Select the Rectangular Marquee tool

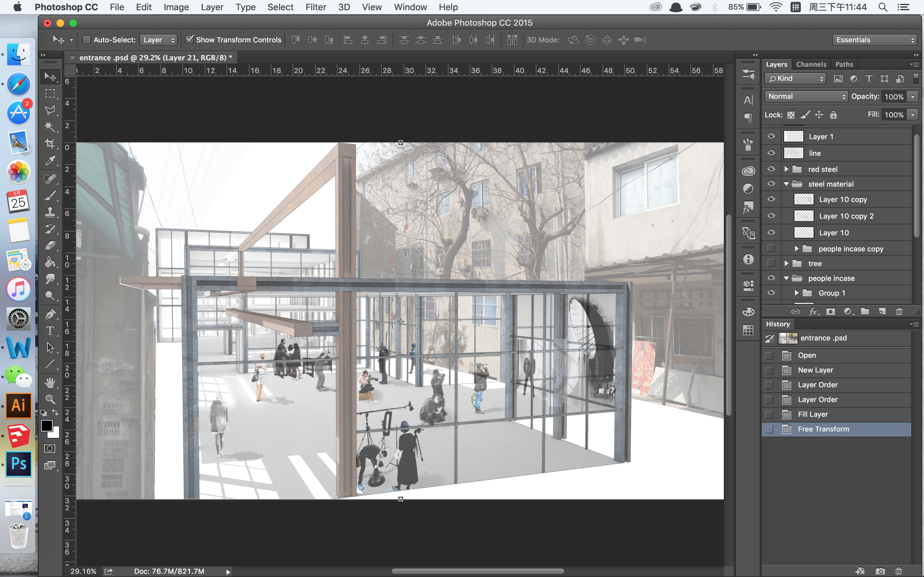[51, 94]
